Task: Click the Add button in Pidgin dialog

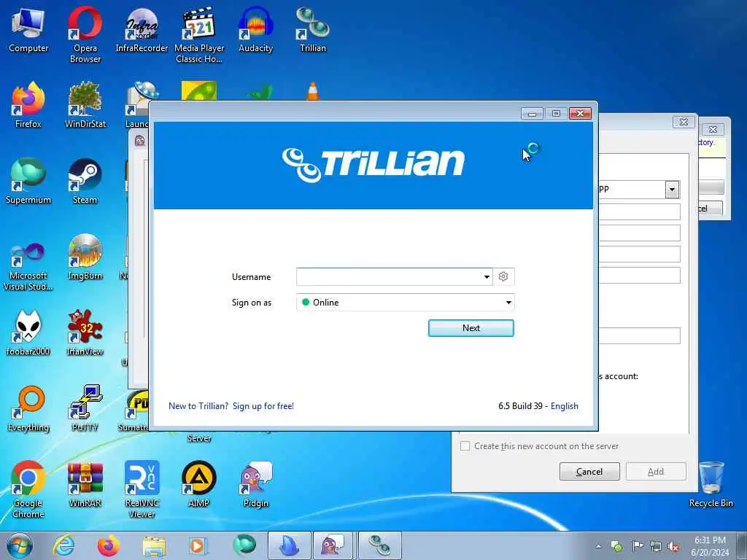Action: [656, 472]
